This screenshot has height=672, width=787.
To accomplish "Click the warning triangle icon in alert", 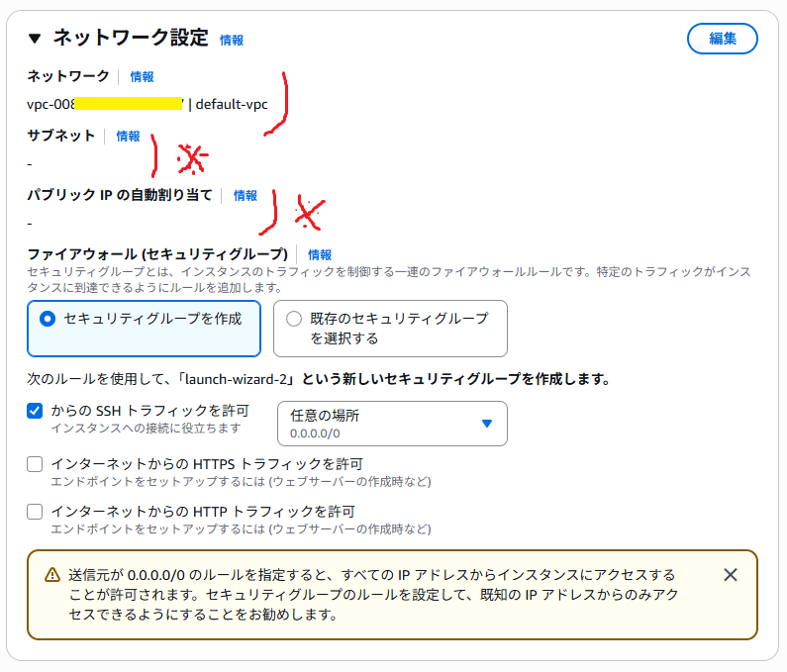I will pyautogui.click(x=51, y=575).
